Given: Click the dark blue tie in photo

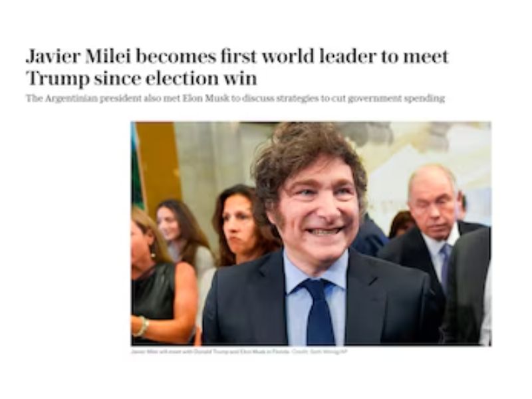Looking at the screenshot, I should (x=320, y=311).
